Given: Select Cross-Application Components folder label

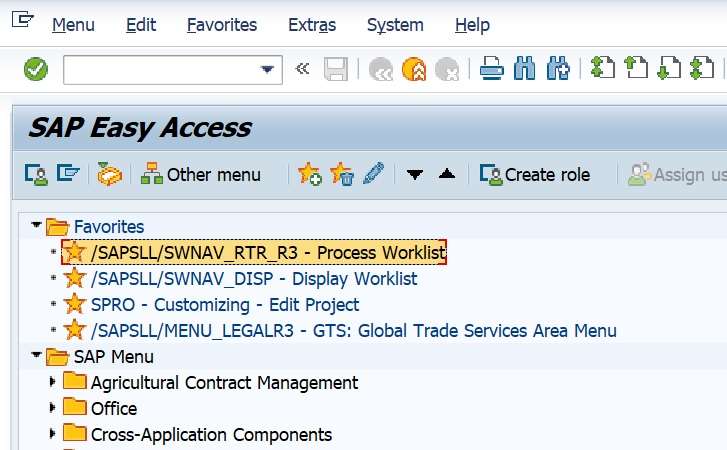Looking at the screenshot, I should point(211,435).
